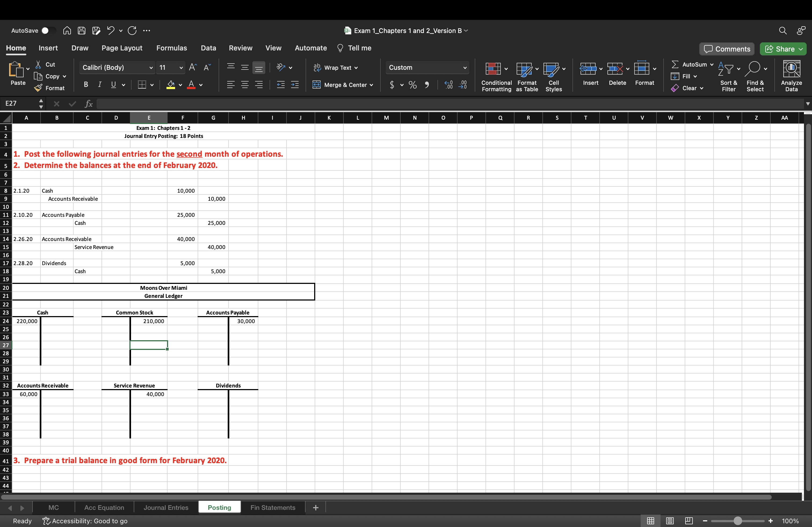Image resolution: width=812 pixels, height=527 pixels.
Task: Select the Acc Equation sheet tab
Action: coord(104,507)
